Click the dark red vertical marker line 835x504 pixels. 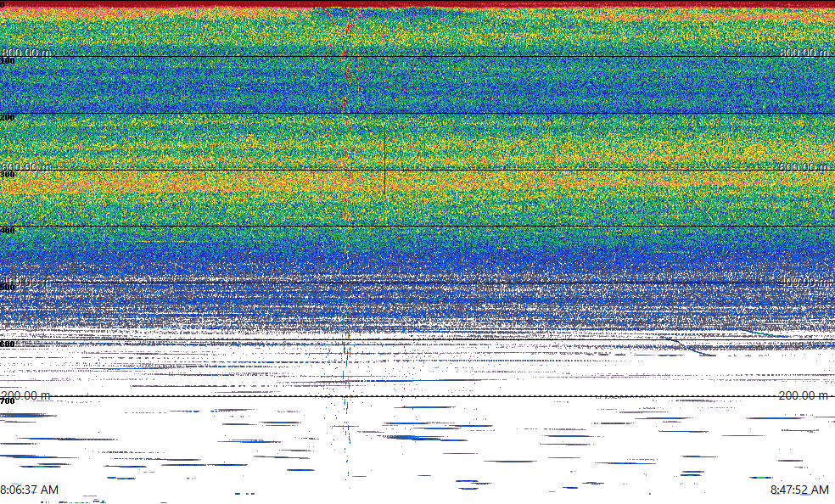[x=384, y=160]
